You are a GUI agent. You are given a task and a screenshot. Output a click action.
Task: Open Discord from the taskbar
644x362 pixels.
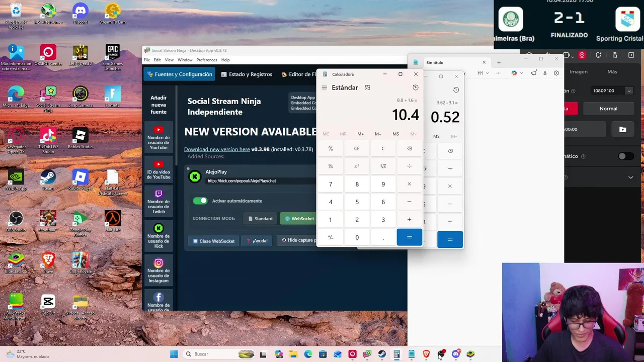point(456,354)
